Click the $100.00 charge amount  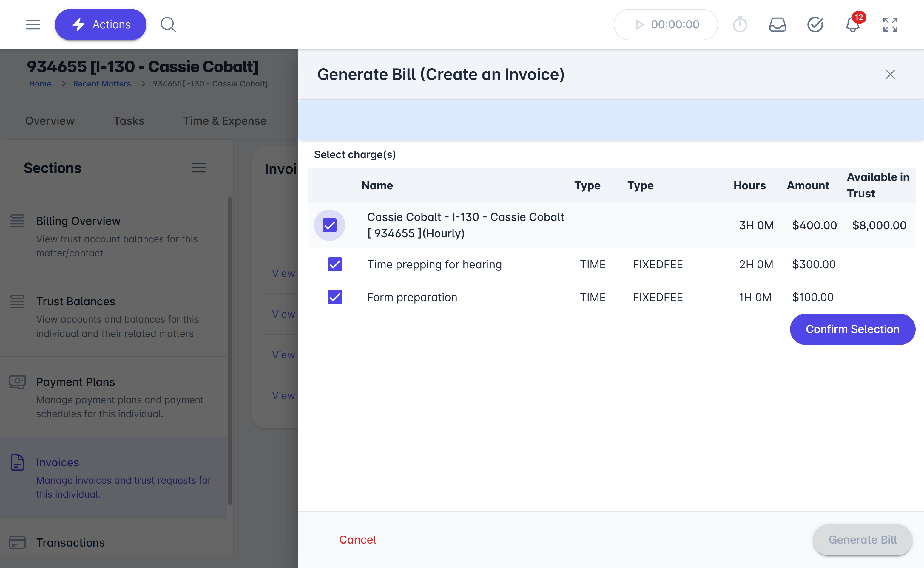[813, 297]
